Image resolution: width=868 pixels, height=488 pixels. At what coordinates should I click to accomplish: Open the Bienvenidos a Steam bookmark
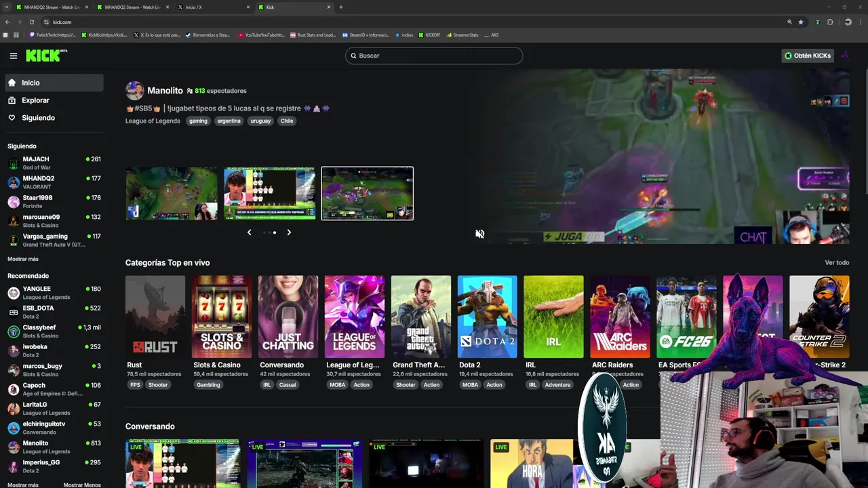[x=208, y=35]
